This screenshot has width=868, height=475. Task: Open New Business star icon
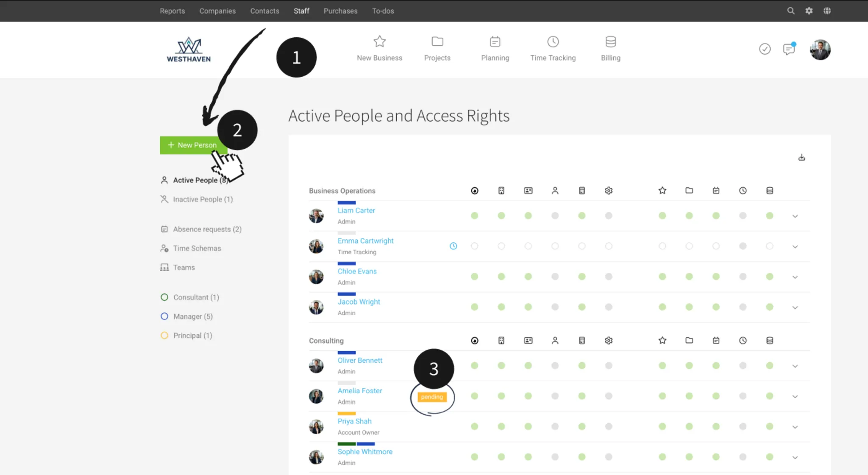(379, 42)
